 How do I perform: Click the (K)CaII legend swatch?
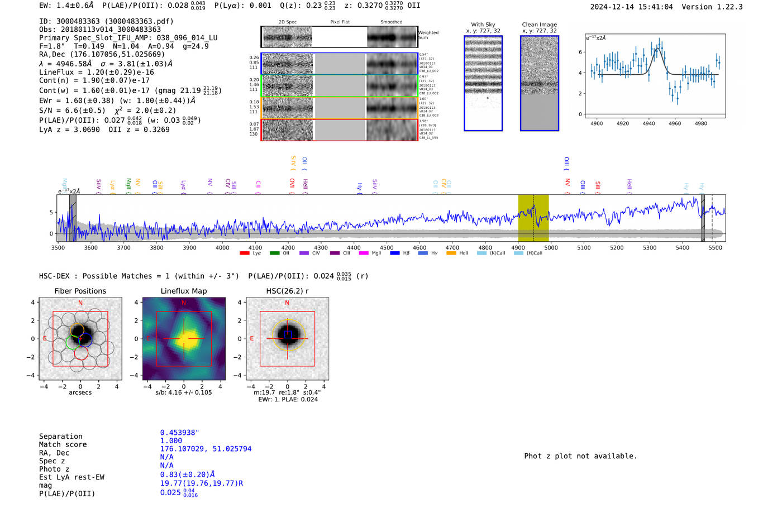coord(481,253)
